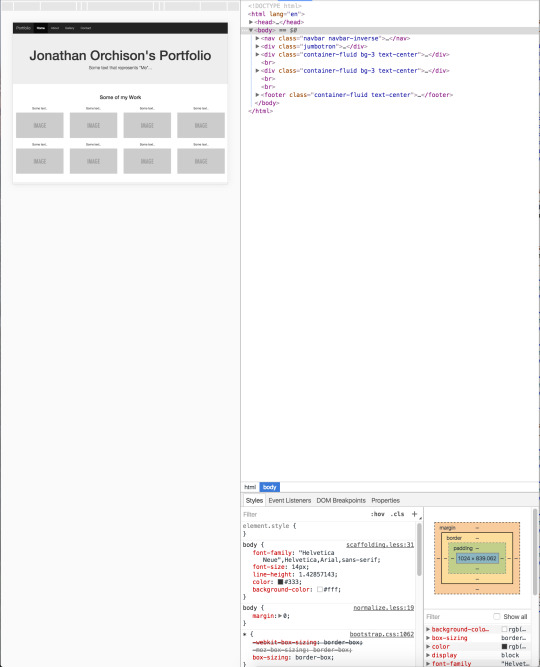Expand the head element in DOM tree

click(251, 22)
